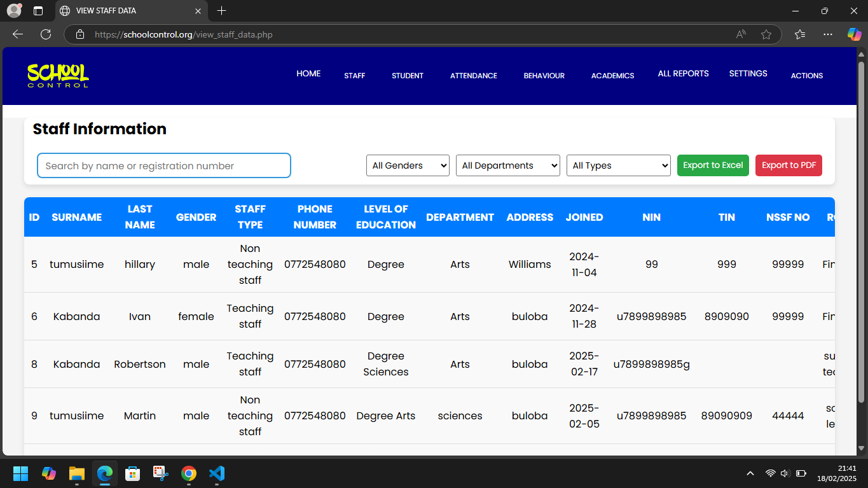Click the 'Degree Sciences' education cell
The image size is (868, 488).
click(x=386, y=364)
